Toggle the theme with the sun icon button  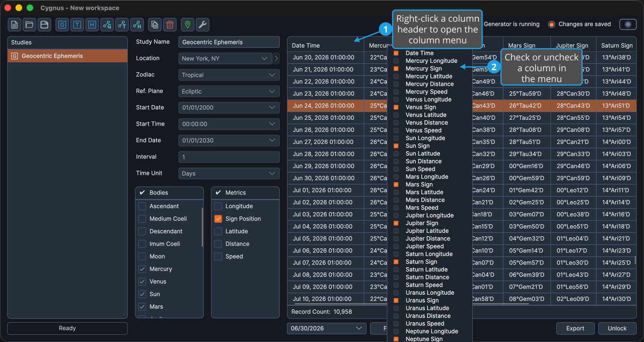[x=628, y=24]
